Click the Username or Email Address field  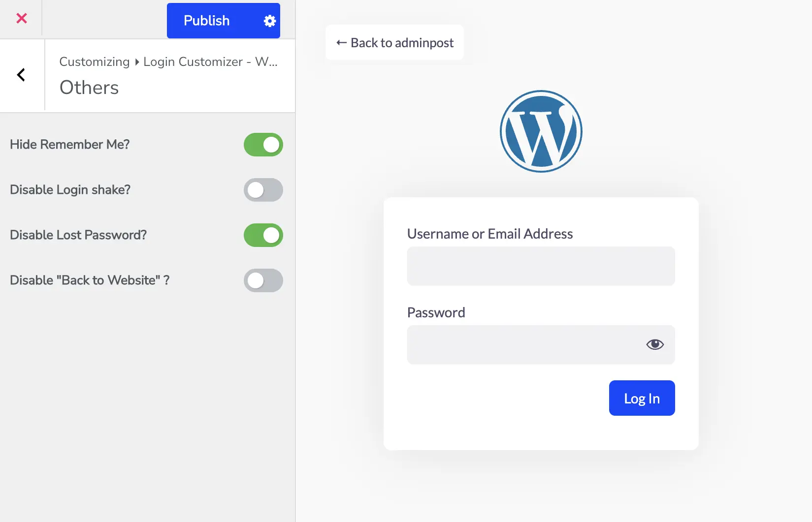pos(541,266)
